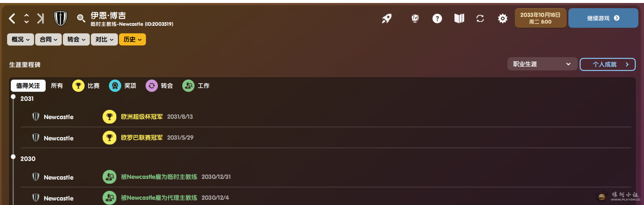The width and height of the screenshot is (644, 205).
Task: Open the search magnifier
Action: pos(81,18)
